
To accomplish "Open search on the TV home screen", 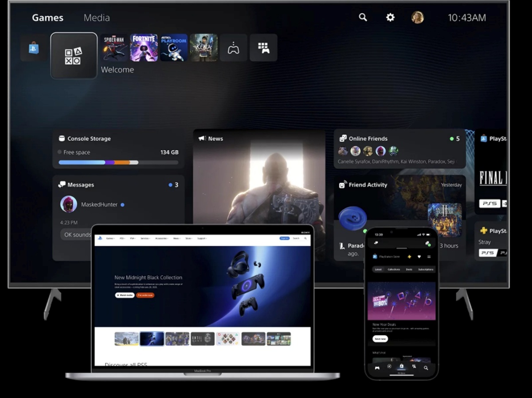I will click(363, 17).
